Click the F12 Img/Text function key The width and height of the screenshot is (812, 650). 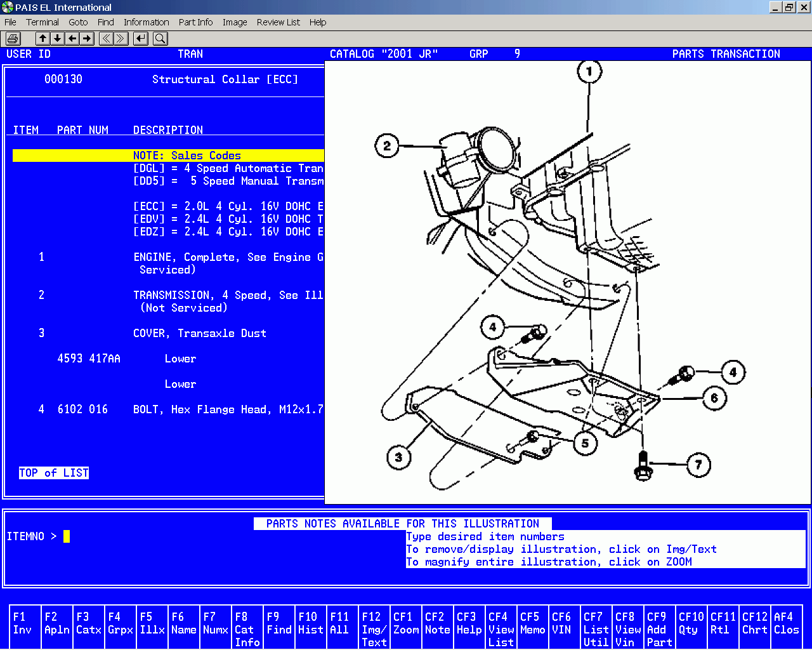374,627
